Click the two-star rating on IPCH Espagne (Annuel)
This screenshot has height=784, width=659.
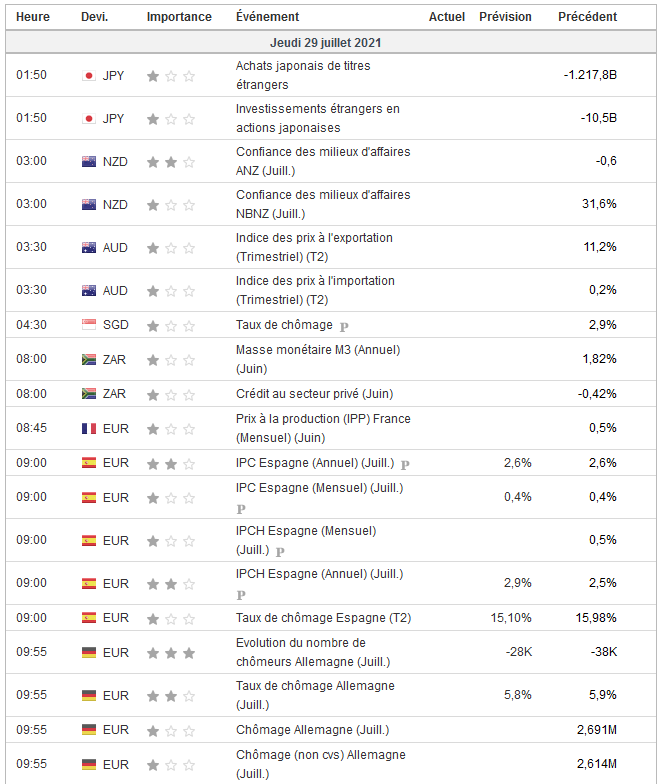click(170, 583)
